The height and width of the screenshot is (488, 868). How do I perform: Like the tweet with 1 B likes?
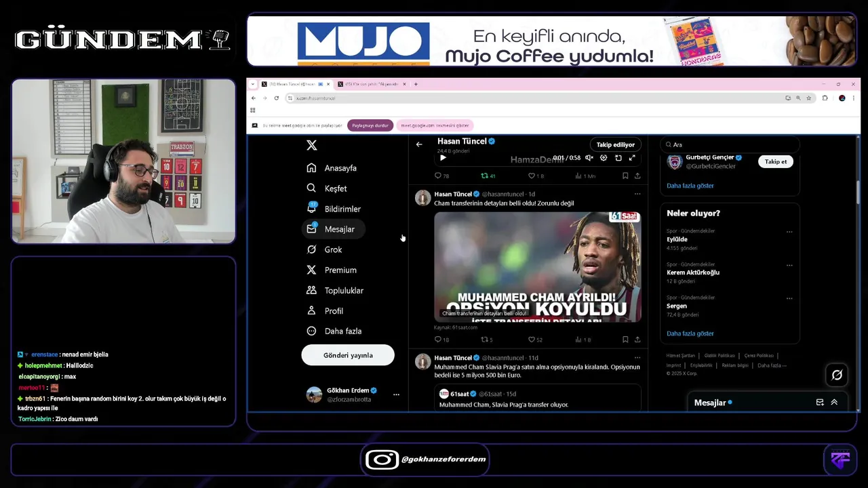(x=536, y=176)
